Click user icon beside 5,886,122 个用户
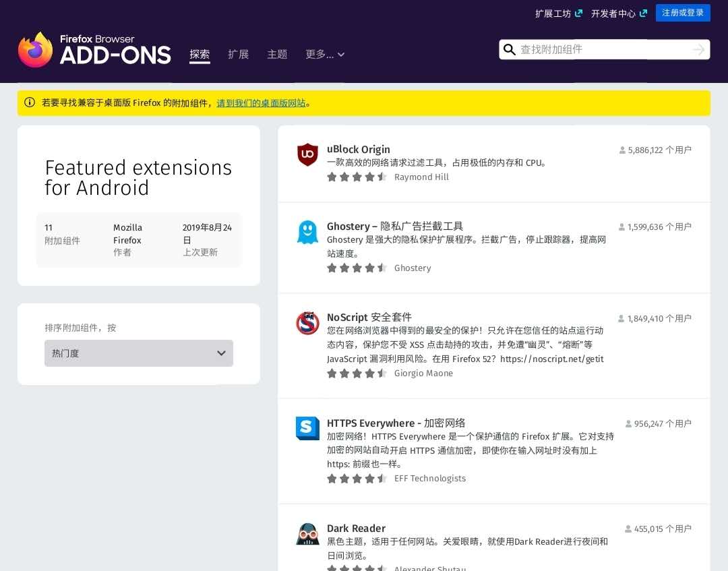Image resolution: width=728 pixels, height=571 pixels. click(622, 150)
